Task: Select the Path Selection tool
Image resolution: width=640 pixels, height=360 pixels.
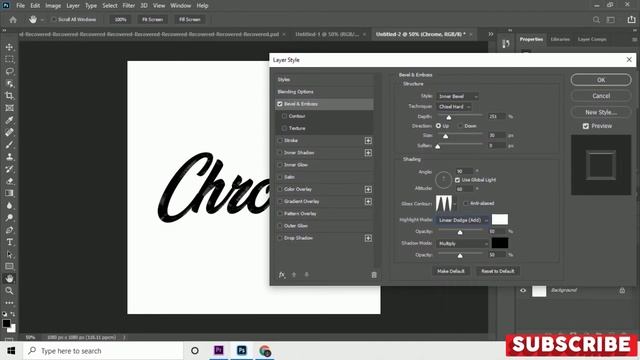Action: (9, 254)
